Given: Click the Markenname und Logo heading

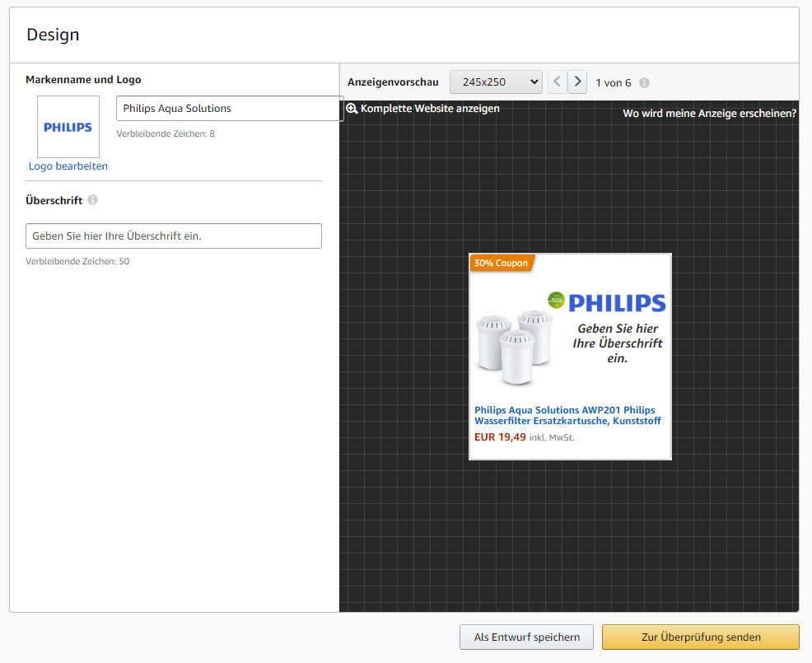Looking at the screenshot, I should (x=83, y=80).
